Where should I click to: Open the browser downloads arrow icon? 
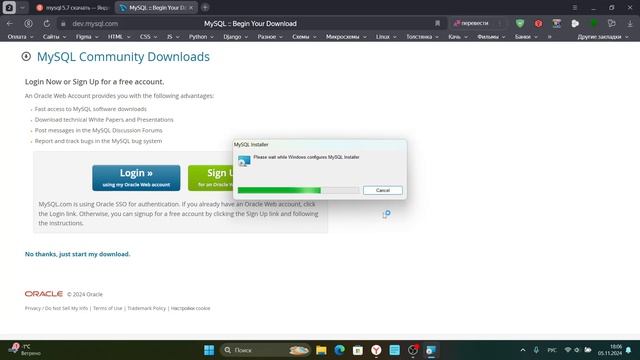pyautogui.click(x=630, y=23)
